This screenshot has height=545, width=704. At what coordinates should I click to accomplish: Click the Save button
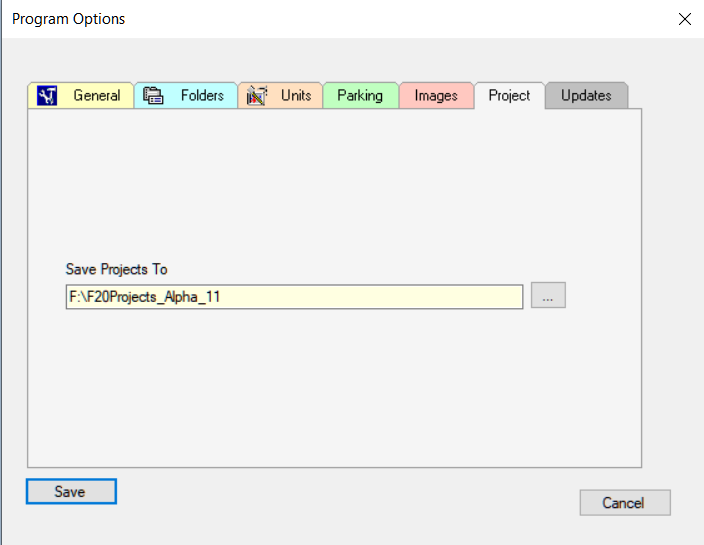(x=71, y=492)
